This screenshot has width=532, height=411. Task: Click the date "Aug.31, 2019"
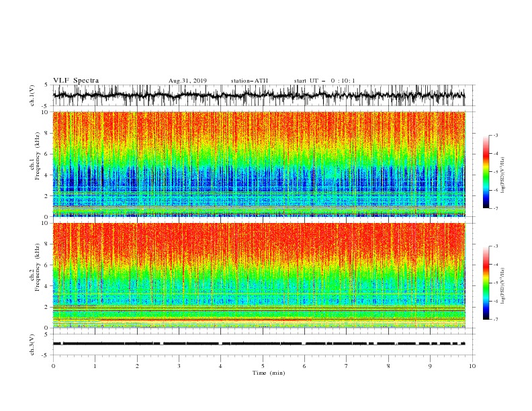187,81
